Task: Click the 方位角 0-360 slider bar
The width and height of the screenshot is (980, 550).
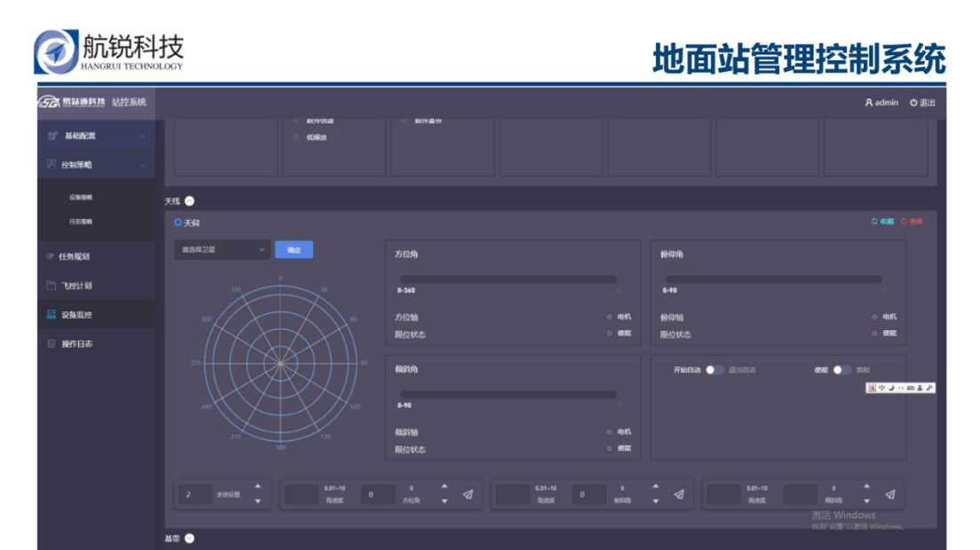Action: [507, 279]
